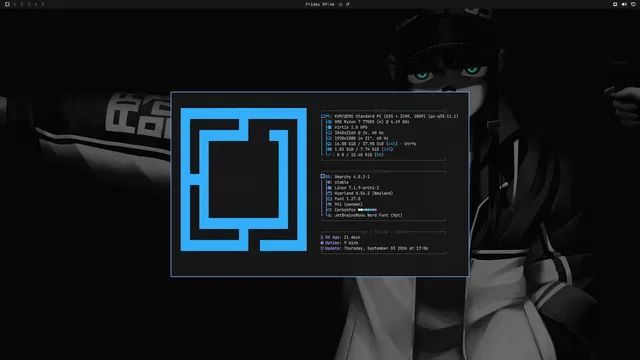Click the 'stable' channel text
Image resolution: width=640 pixels, height=360 pixels.
(342, 182)
